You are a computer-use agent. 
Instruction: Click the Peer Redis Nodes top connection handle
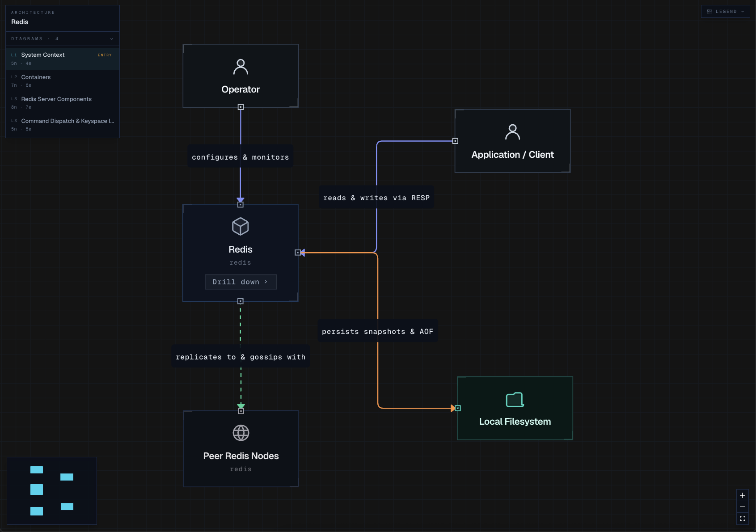[x=241, y=411]
